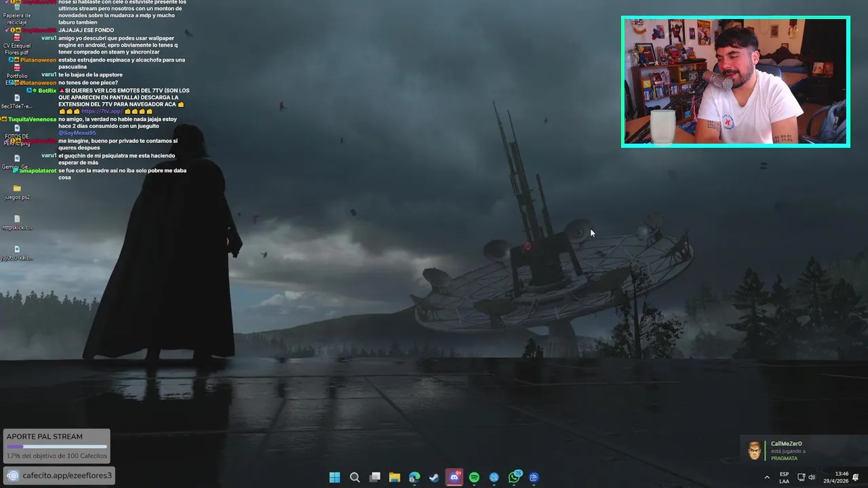Click the @SoyMessi95 mention in chat
868x488 pixels.
pos(77,133)
